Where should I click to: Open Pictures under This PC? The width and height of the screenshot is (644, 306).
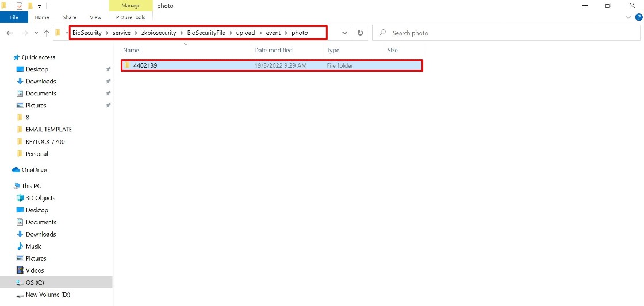click(x=36, y=258)
